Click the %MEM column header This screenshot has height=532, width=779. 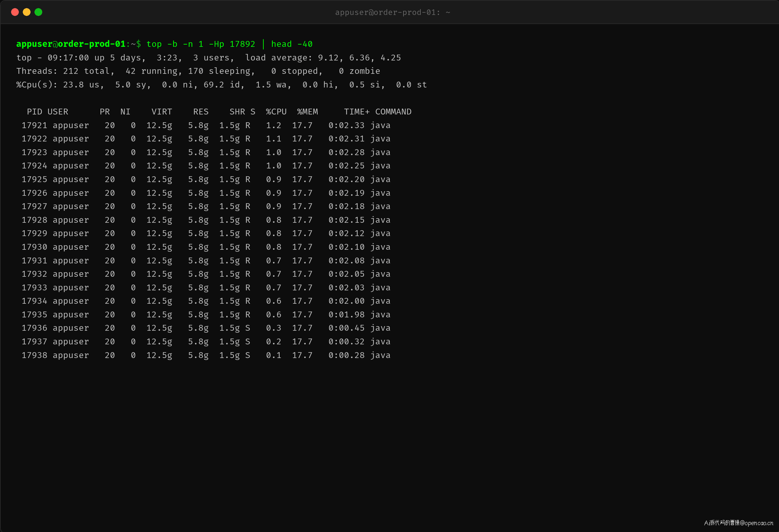(x=307, y=112)
